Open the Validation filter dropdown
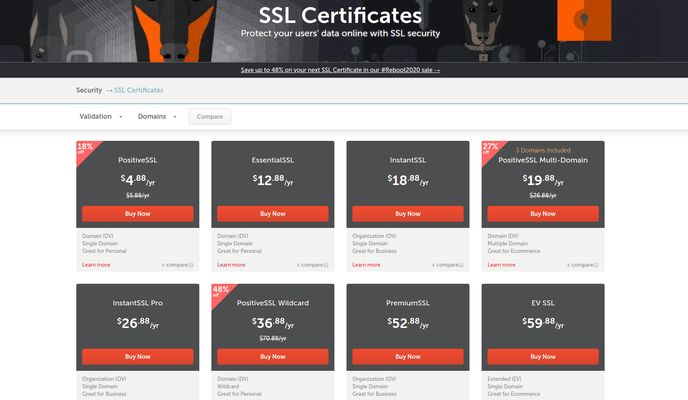This screenshot has width=688, height=400. (100, 116)
